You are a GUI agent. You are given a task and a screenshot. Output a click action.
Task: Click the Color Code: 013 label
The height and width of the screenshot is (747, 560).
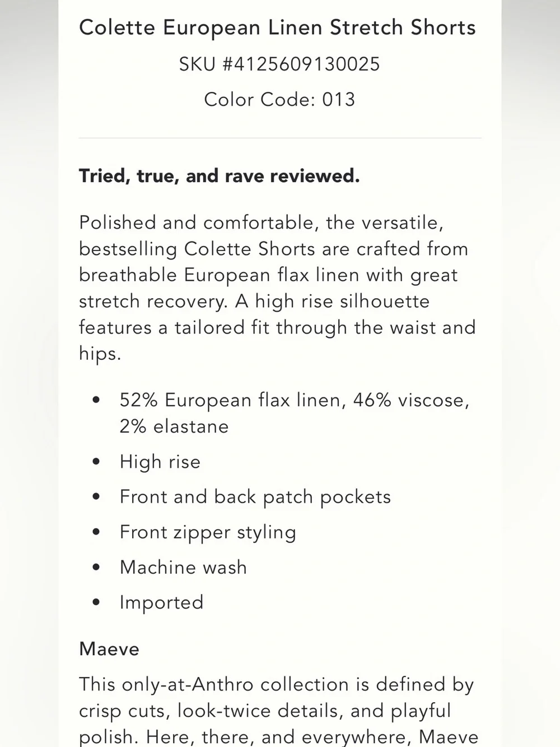click(279, 99)
